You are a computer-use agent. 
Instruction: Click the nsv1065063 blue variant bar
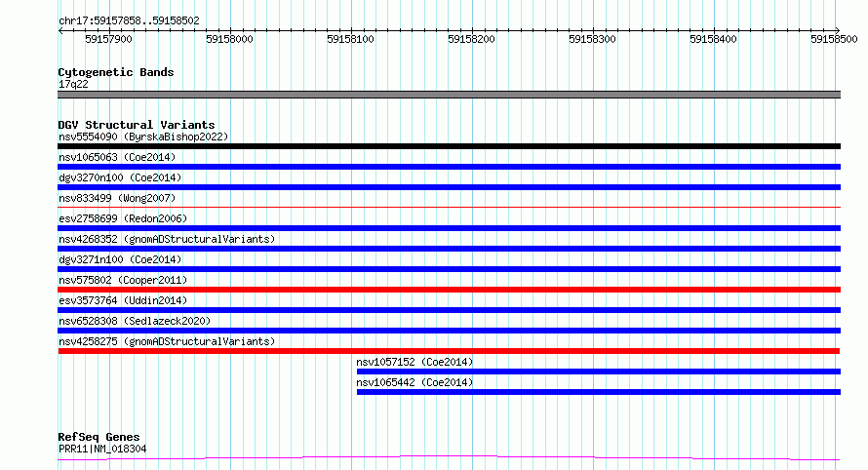449,167
